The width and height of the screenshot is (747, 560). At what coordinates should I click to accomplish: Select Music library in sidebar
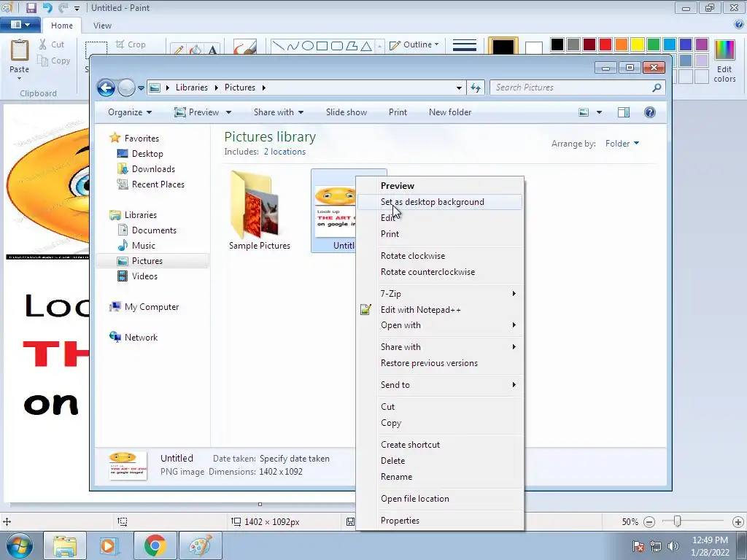[143, 246]
